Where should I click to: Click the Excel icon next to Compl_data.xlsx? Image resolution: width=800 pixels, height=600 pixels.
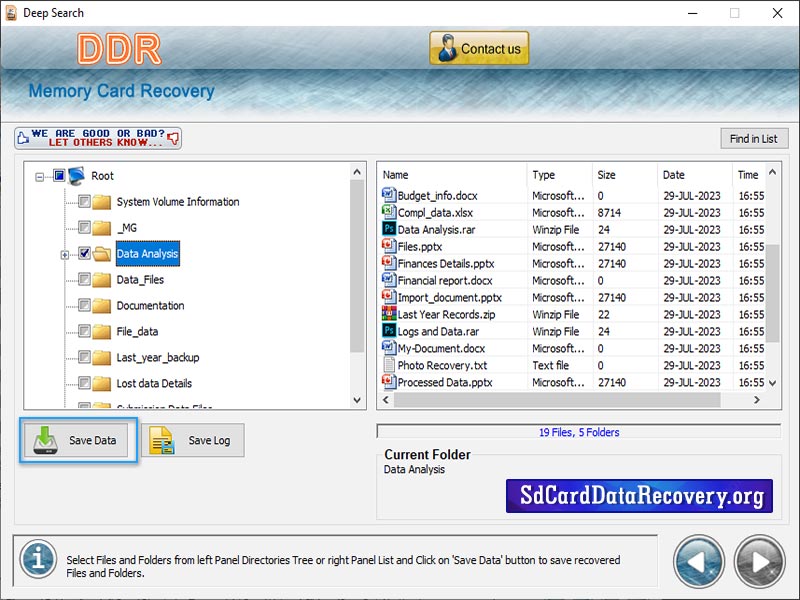click(390, 211)
